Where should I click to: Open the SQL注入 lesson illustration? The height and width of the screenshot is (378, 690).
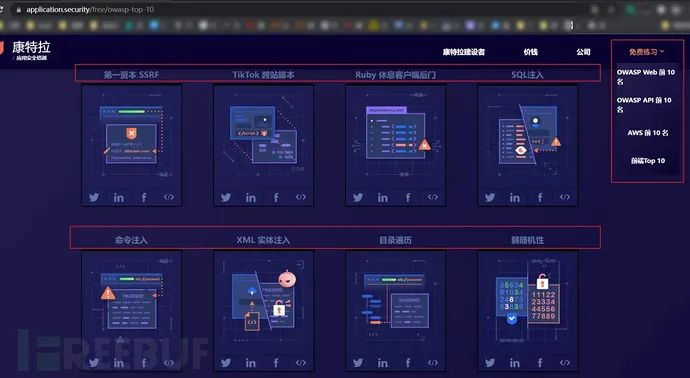coord(527,137)
